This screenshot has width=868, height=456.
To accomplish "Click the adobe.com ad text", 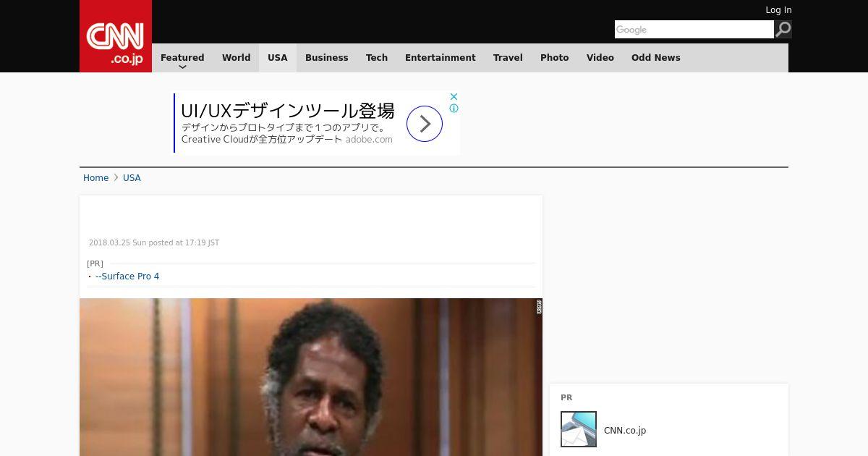I will tap(369, 140).
